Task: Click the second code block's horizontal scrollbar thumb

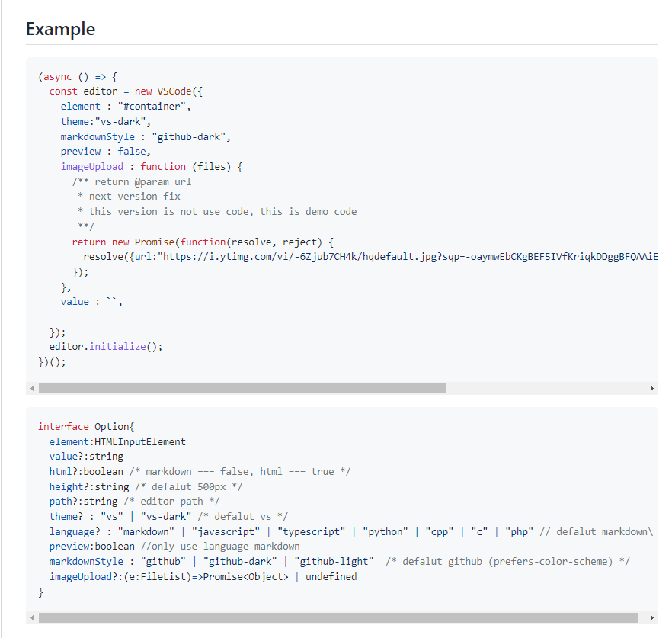Action: pyautogui.click(x=338, y=618)
